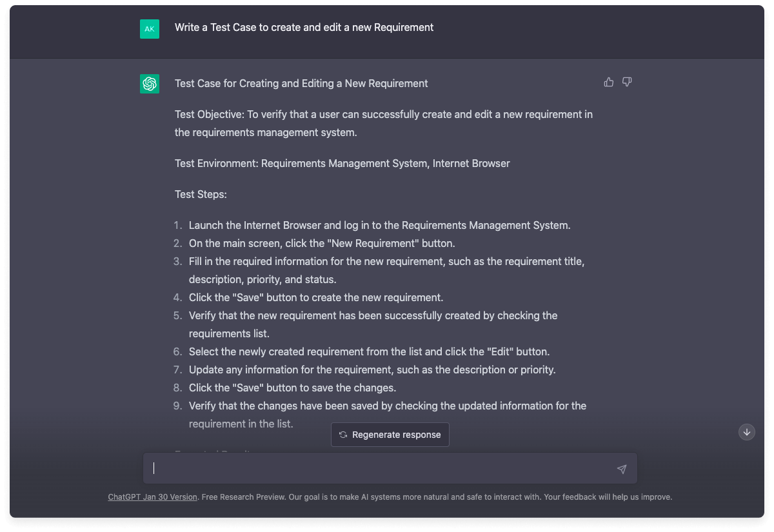Click step 8 about saving the changes
The image size is (774, 532).
tap(292, 388)
